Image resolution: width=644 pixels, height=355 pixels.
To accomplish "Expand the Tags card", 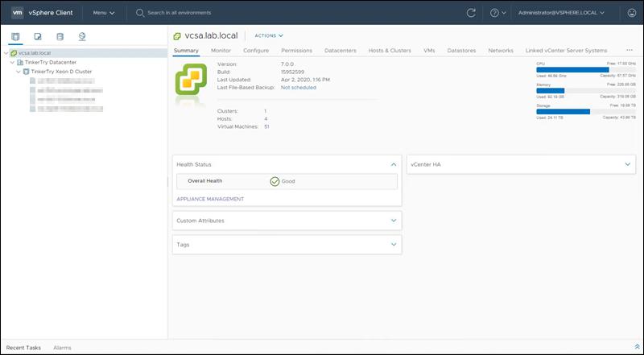I will (393, 244).
